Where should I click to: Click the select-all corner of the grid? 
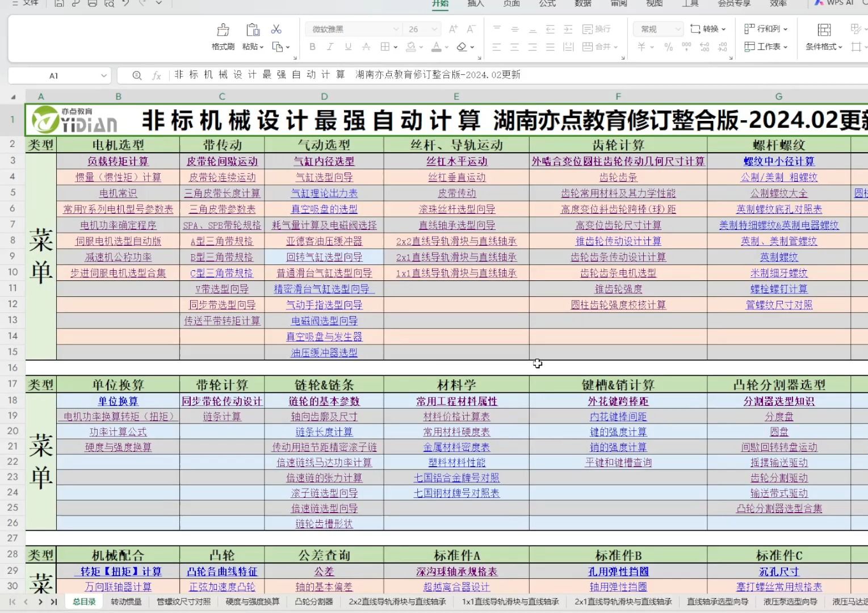[x=13, y=96]
